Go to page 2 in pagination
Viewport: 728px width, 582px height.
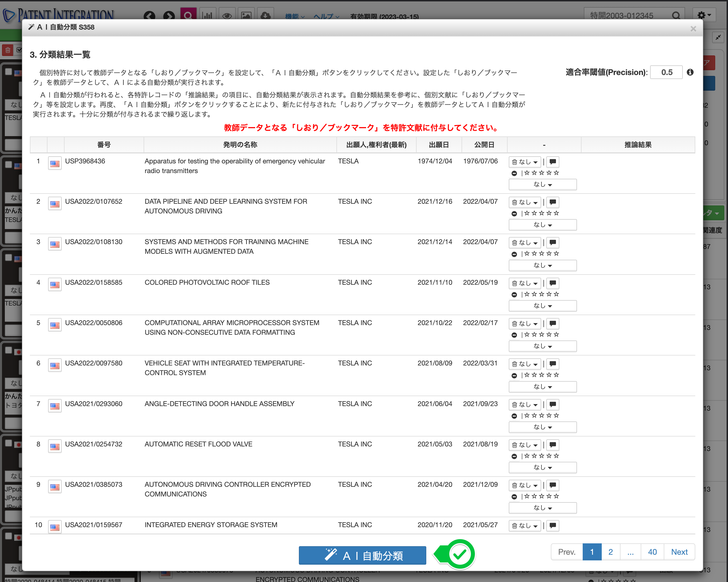tap(610, 552)
